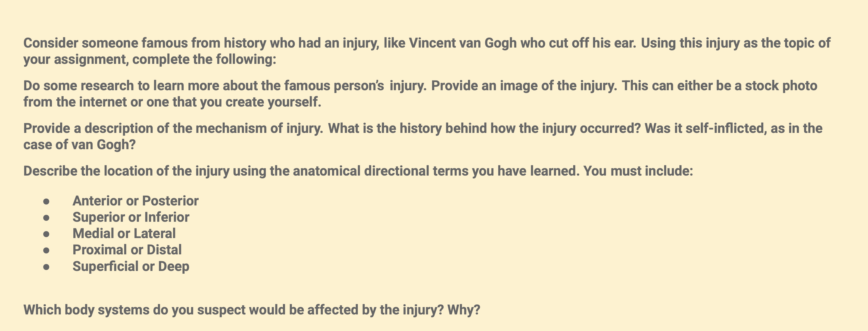This screenshot has width=868, height=331.
Task: Click the bullet dot before Superior or Inferior
Action: coord(46,218)
